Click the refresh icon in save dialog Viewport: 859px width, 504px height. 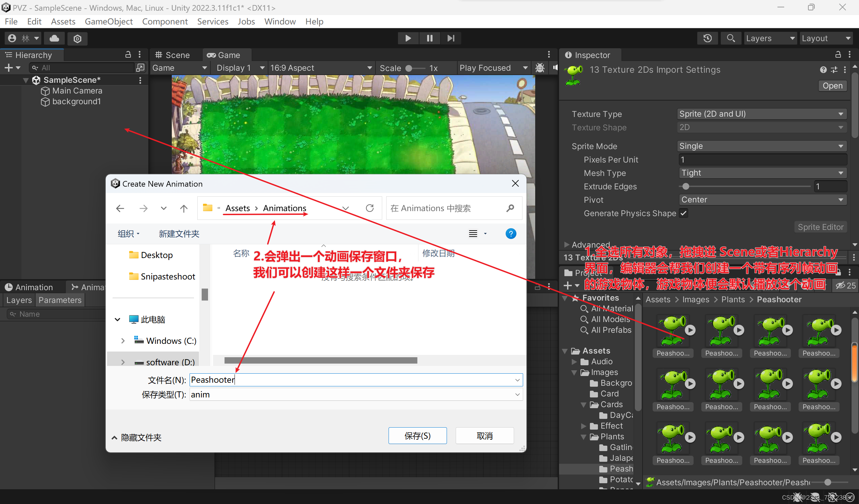point(370,208)
